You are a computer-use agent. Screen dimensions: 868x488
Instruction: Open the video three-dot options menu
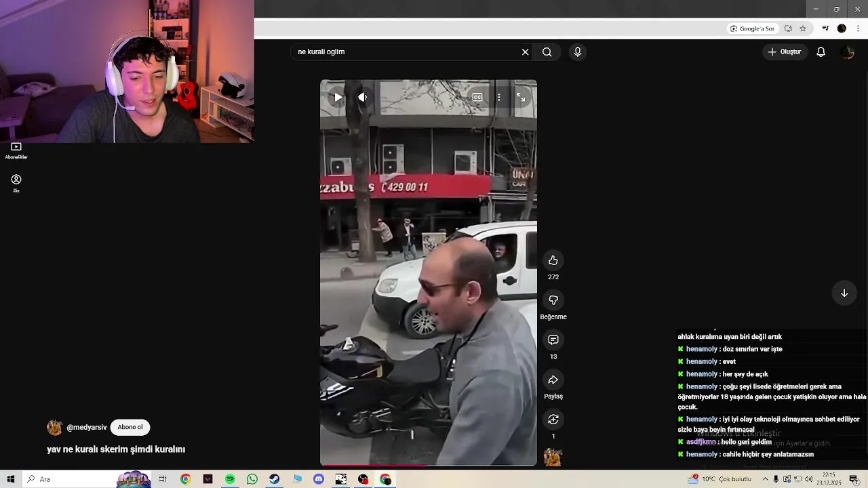pyautogui.click(x=499, y=97)
